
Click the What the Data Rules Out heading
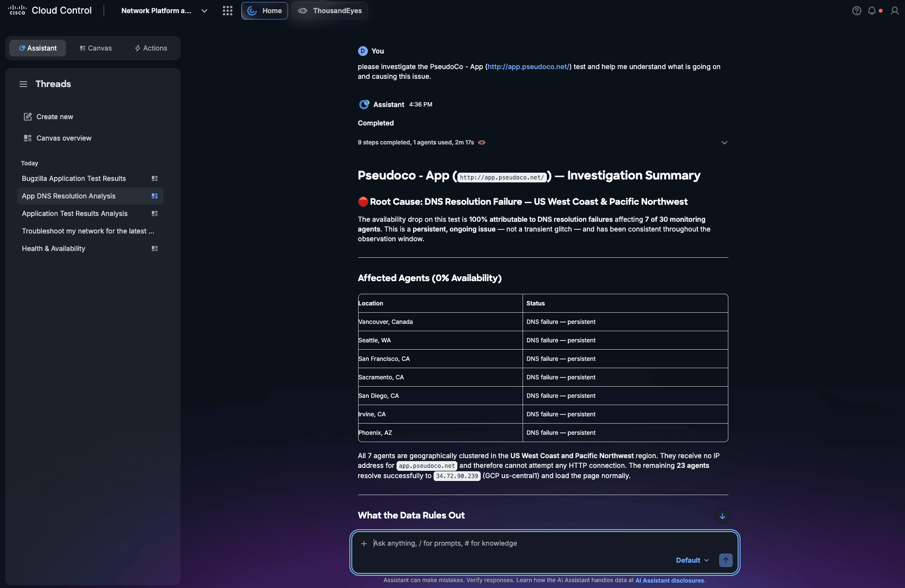point(411,516)
